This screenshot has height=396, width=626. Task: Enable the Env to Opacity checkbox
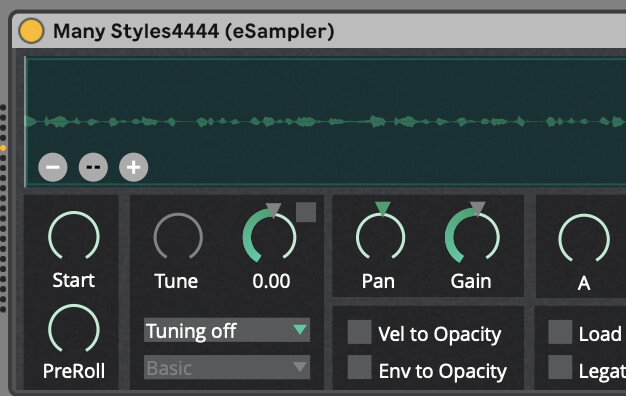tap(360, 367)
